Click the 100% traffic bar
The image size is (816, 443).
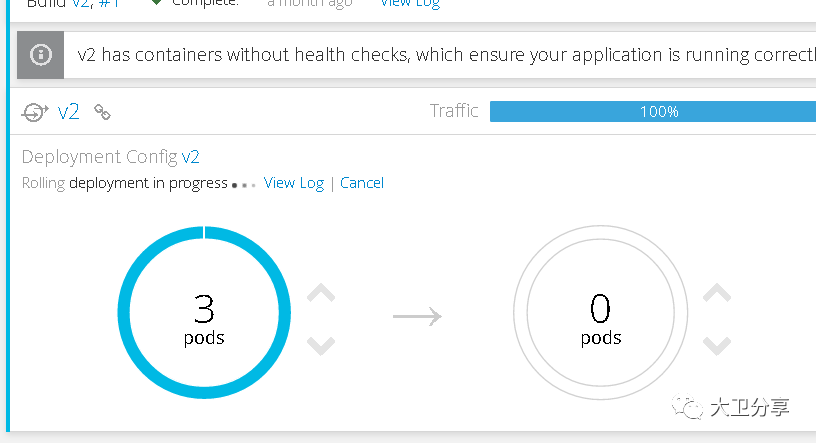(653, 111)
